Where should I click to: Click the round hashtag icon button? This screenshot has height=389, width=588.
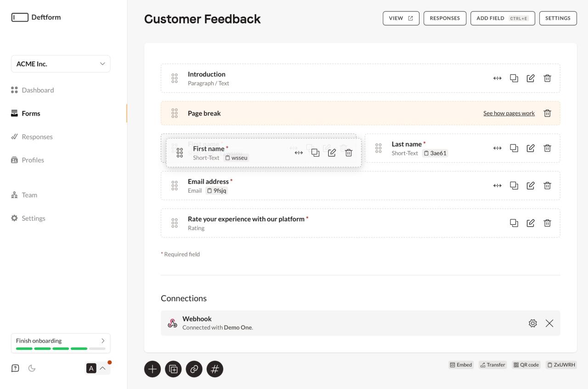click(x=215, y=369)
